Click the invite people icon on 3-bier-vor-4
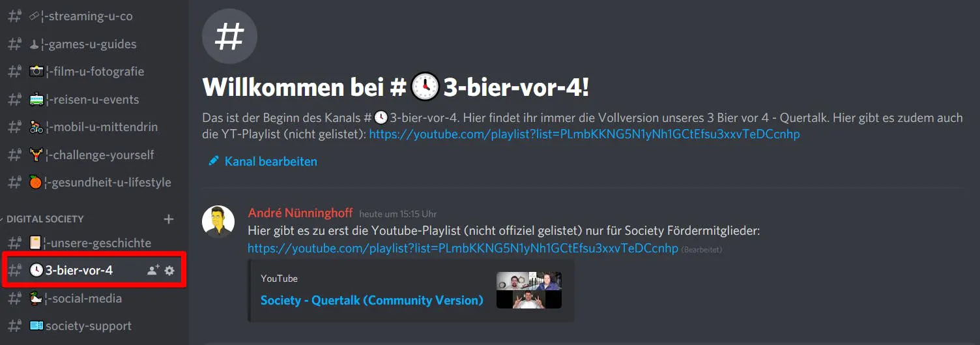This screenshot has width=980, height=345. pos(153,270)
